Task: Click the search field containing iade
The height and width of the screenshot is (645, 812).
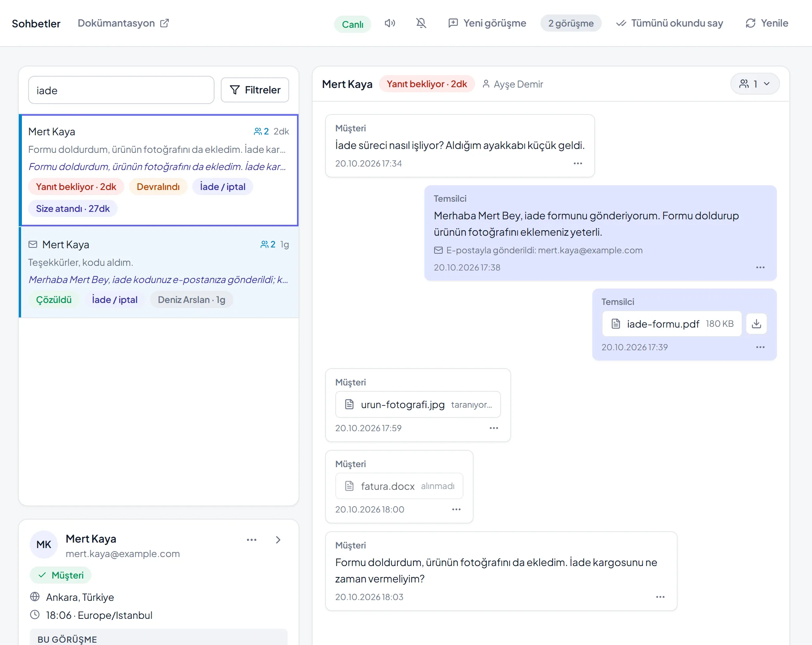Action: coord(121,90)
